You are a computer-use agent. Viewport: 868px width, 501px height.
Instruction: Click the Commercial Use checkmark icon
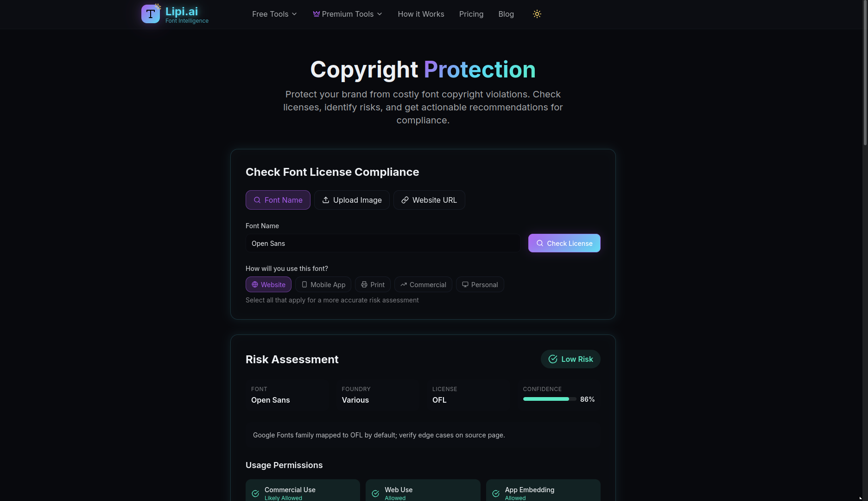(255, 494)
